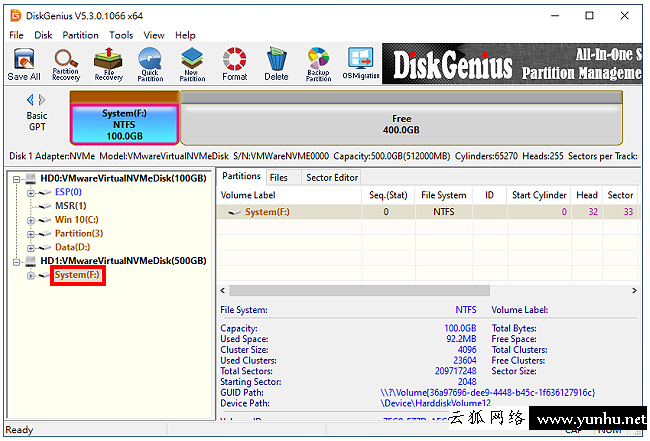The height and width of the screenshot is (441, 650).
Task: Expand the ESP(0) partition node
Action: 30,193
